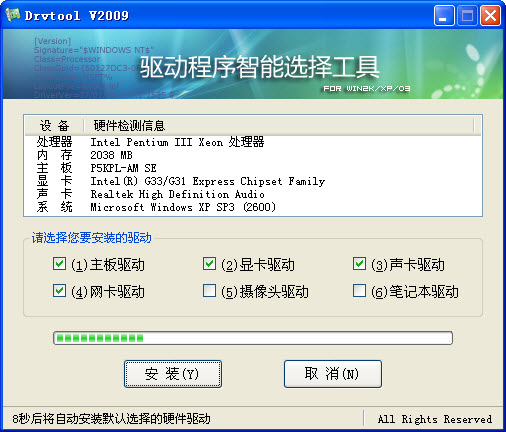The height and width of the screenshot is (432, 506).
Task: Uncheck the 声卡驱动 sound card driver option
Action: (x=359, y=264)
